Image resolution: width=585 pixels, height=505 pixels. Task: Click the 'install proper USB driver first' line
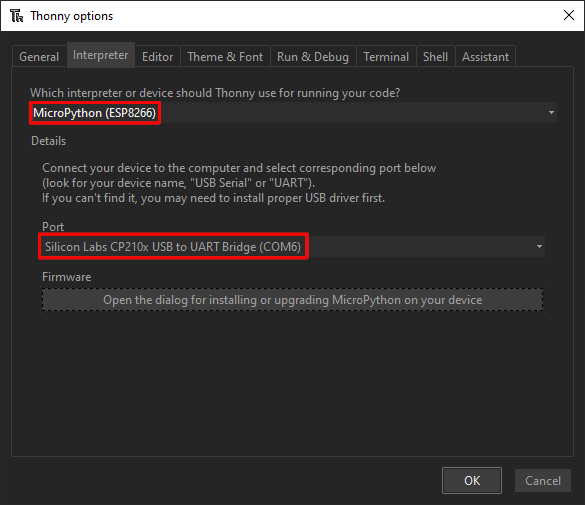click(x=213, y=198)
